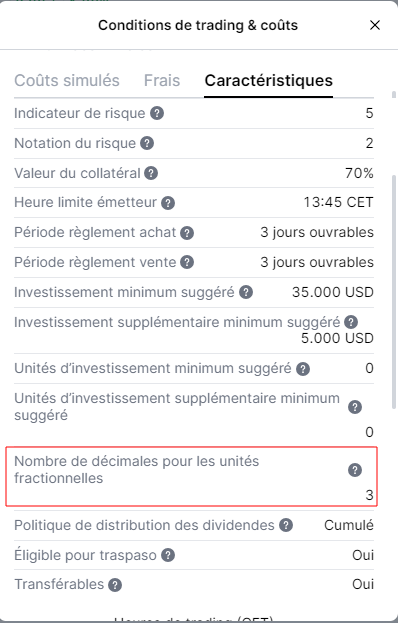The image size is (398, 623).
Task: Switch to the Coûts simulés tab
Action: click(x=67, y=80)
